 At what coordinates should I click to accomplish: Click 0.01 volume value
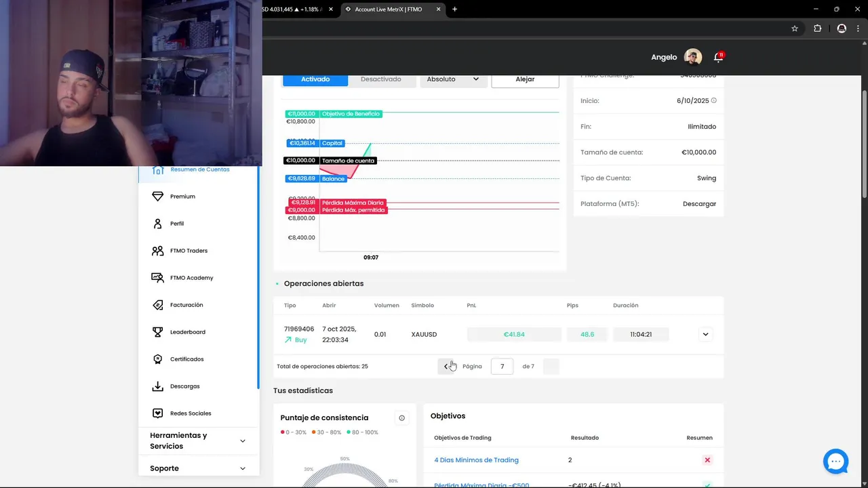click(x=380, y=334)
